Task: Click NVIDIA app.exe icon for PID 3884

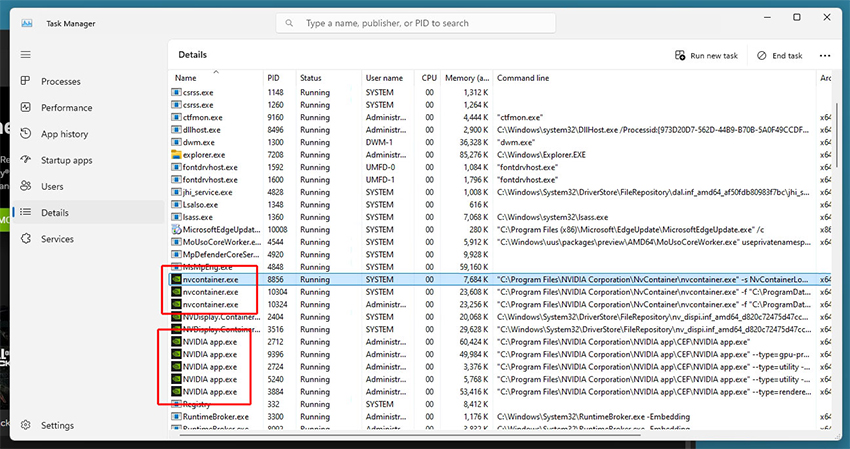Action: click(x=176, y=392)
